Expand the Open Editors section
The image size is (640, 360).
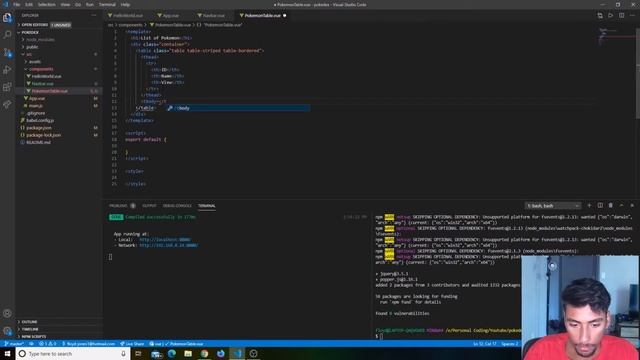(x=35, y=25)
